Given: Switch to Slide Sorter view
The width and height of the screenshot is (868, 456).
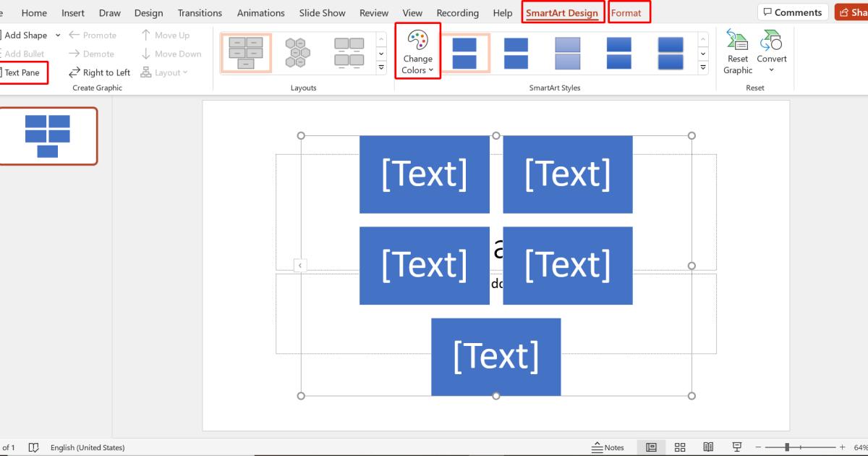Looking at the screenshot, I should click(680, 447).
